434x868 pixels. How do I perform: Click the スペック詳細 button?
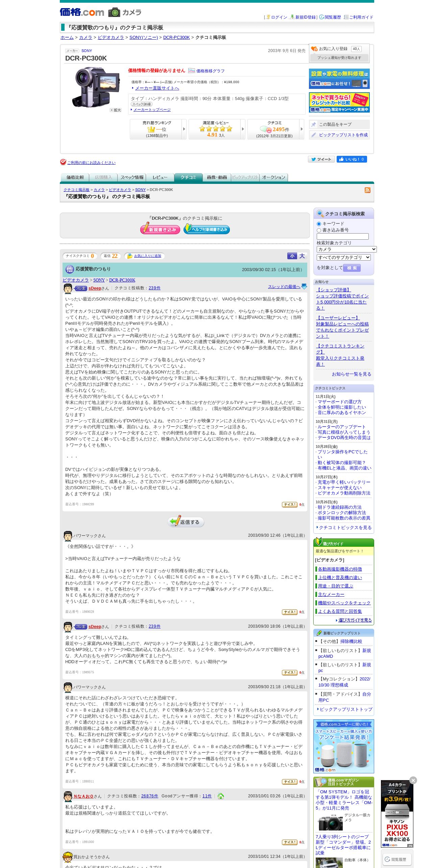[x=141, y=104]
